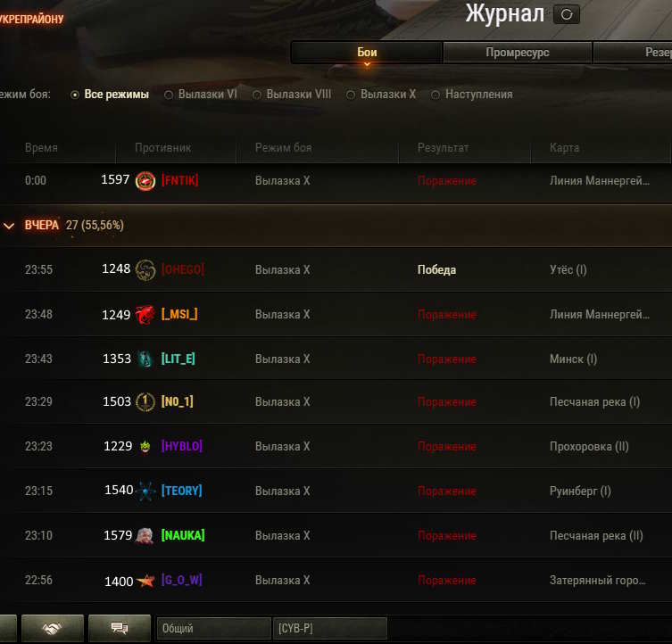Click the OHEGO clan emblem icon

(x=145, y=270)
